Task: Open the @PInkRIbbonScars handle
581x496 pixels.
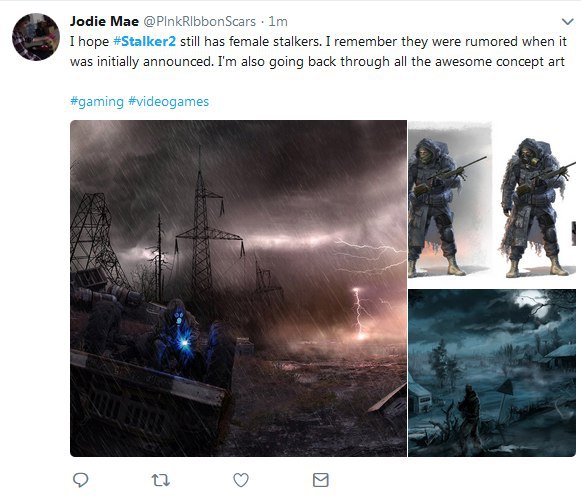Action: (199, 21)
